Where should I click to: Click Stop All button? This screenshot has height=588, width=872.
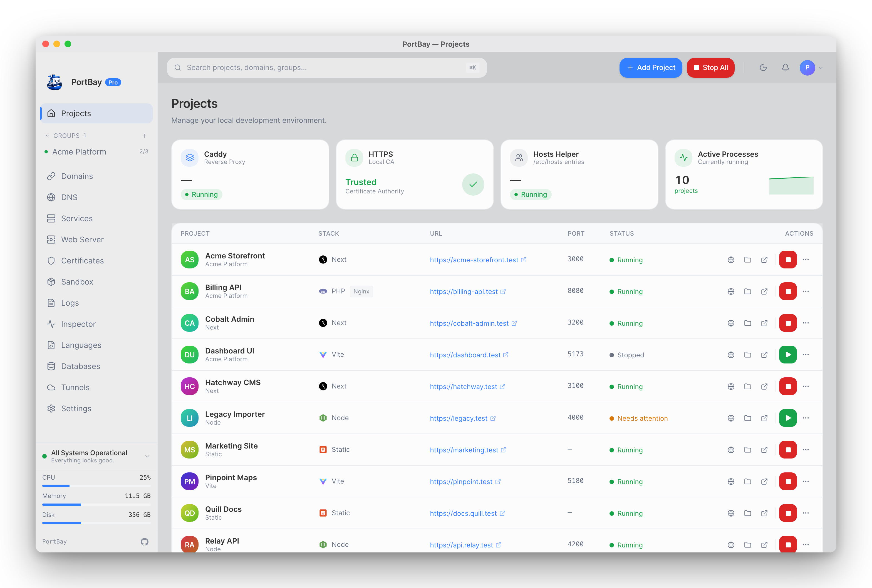click(710, 68)
